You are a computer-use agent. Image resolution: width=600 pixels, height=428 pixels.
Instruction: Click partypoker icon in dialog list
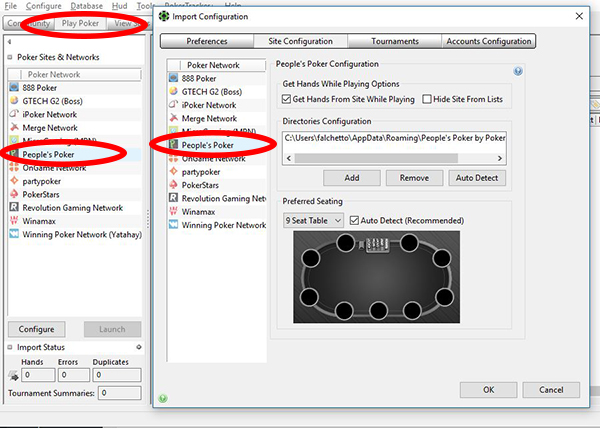[x=173, y=171]
